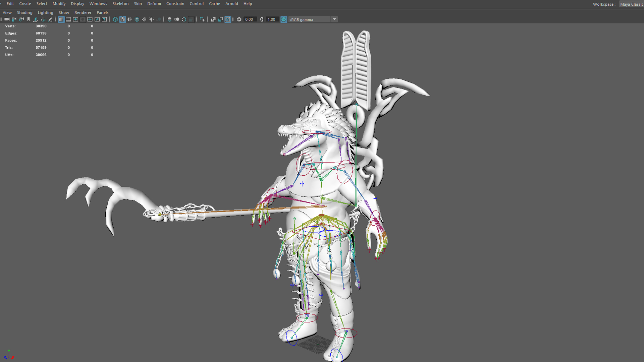
Task: Click the Select Camera icon
Action: pyautogui.click(x=7, y=19)
